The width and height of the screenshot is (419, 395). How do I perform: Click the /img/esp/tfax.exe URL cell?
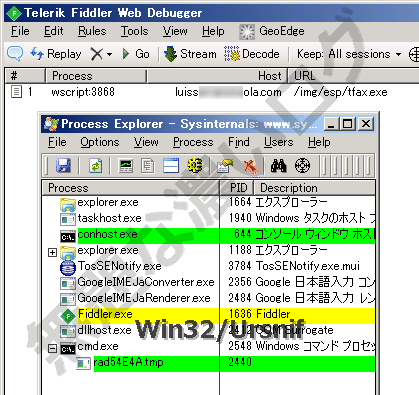tap(340, 92)
